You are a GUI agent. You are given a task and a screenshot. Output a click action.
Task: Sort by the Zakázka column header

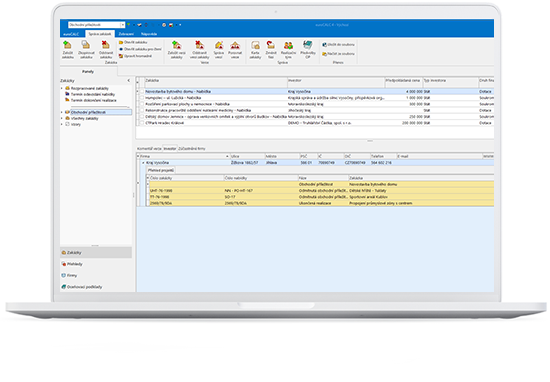pos(216,82)
